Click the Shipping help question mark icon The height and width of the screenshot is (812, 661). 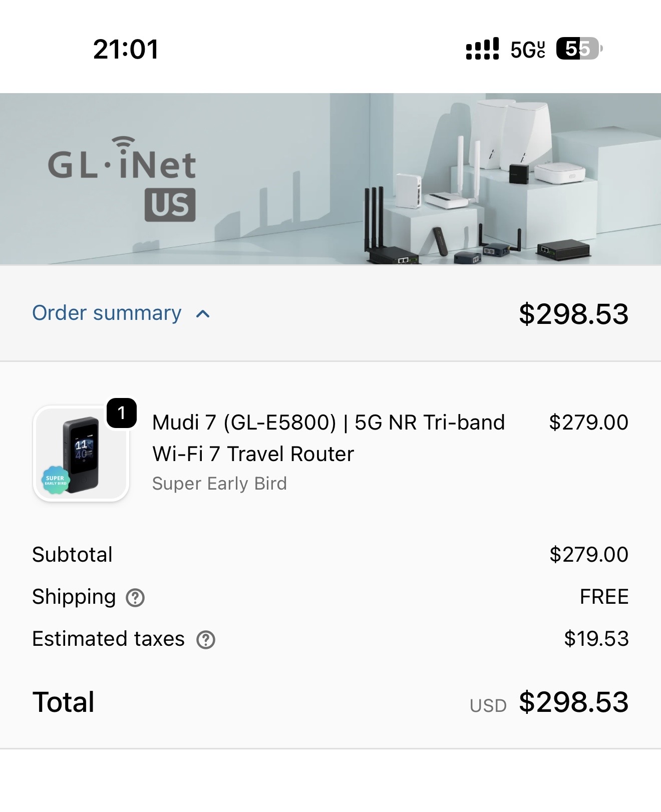click(x=135, y=597)
